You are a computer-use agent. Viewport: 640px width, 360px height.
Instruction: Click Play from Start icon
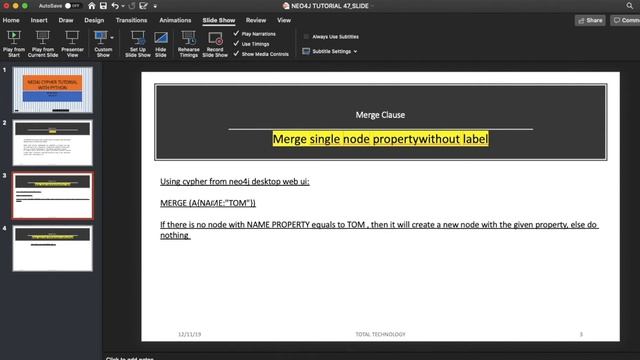pyautogui.click(x=14, y=38)
